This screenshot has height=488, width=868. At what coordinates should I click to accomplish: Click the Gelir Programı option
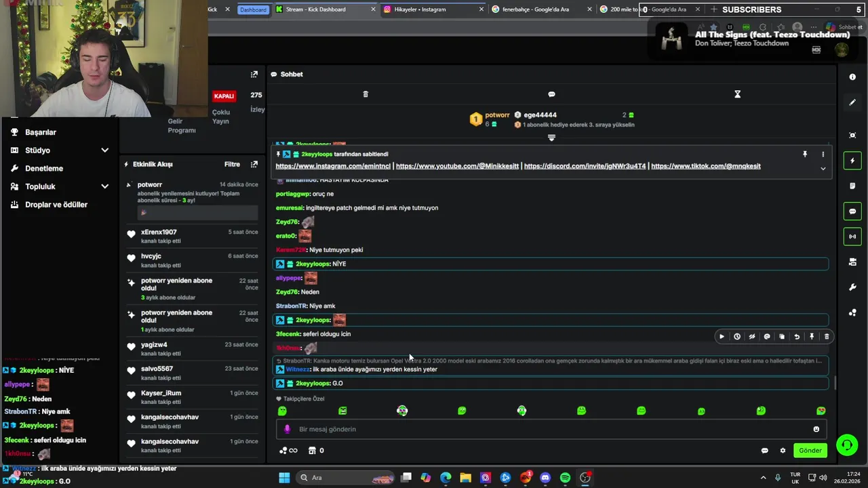click(182, 125)
